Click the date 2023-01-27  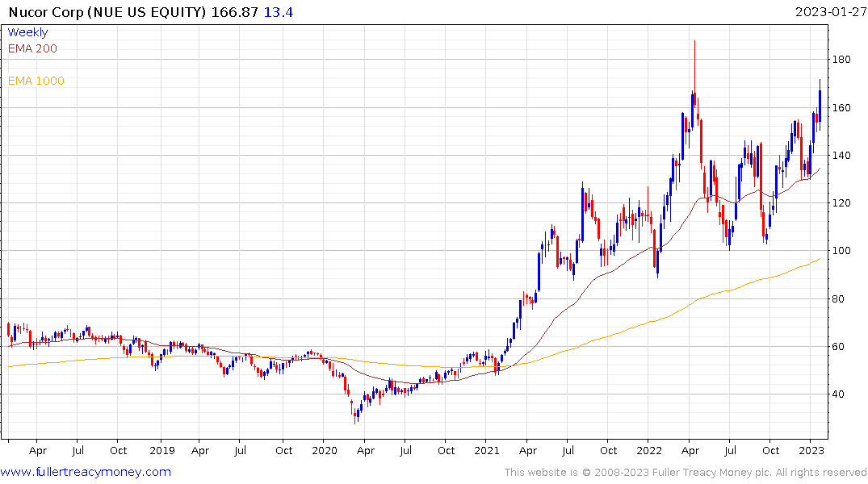tap(830, 11)
